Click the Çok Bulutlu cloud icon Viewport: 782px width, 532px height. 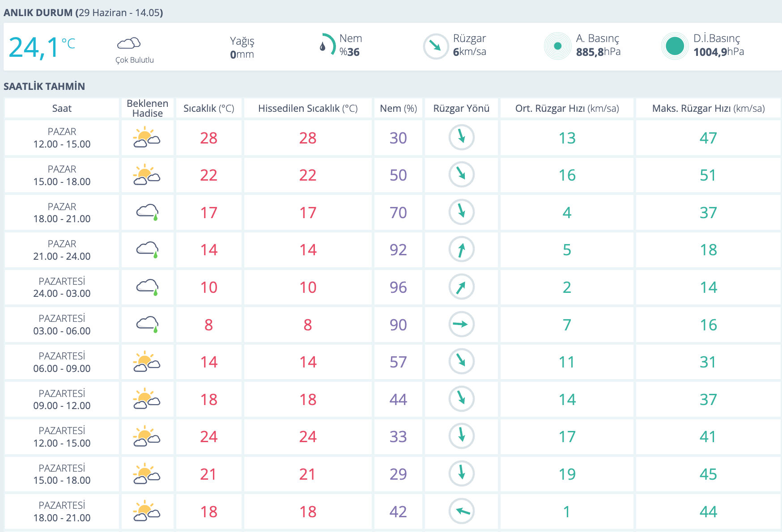click(129, 43)
